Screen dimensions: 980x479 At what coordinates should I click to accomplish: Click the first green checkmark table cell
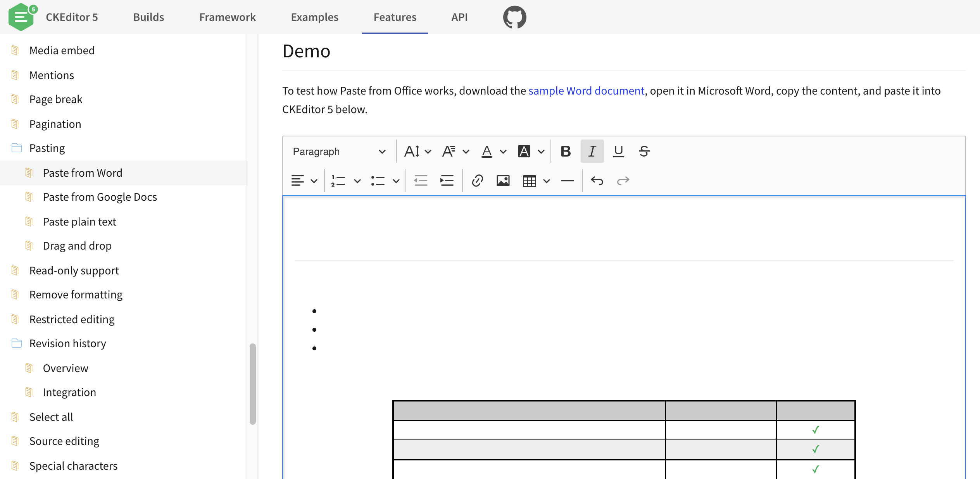[815, 430]
